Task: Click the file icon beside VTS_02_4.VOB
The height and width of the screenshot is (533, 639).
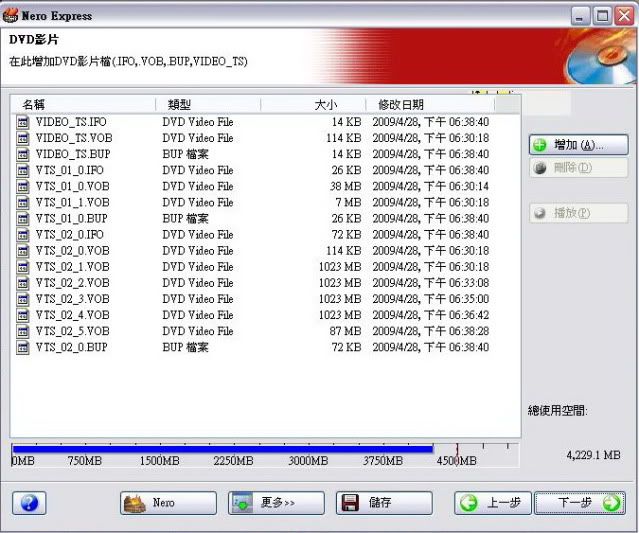Action: [x=23, y=315]
